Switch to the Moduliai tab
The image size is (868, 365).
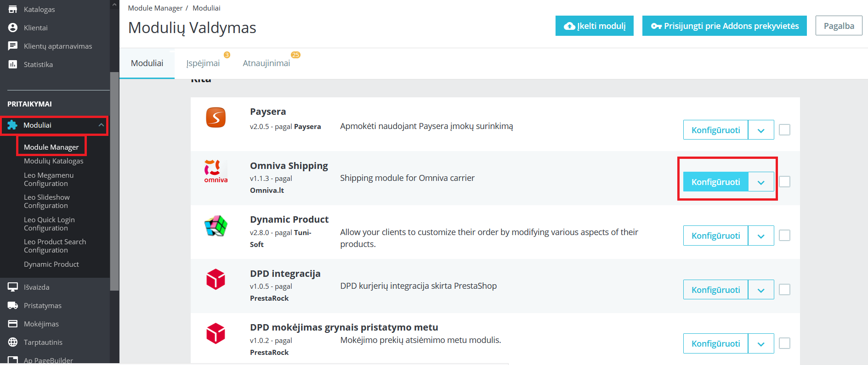click(147, 63)
